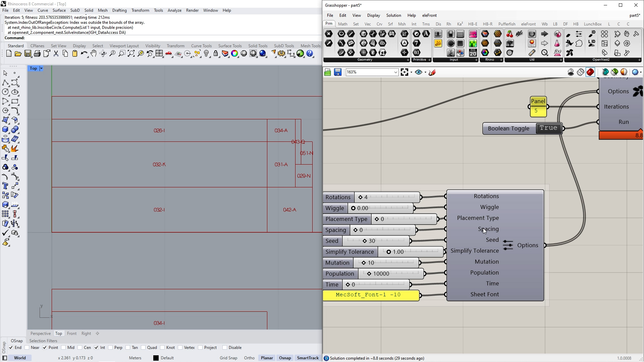The image size is (644, 362).
Task: Toggle the Disable osnap checkbox
Action: click(225, 348)
